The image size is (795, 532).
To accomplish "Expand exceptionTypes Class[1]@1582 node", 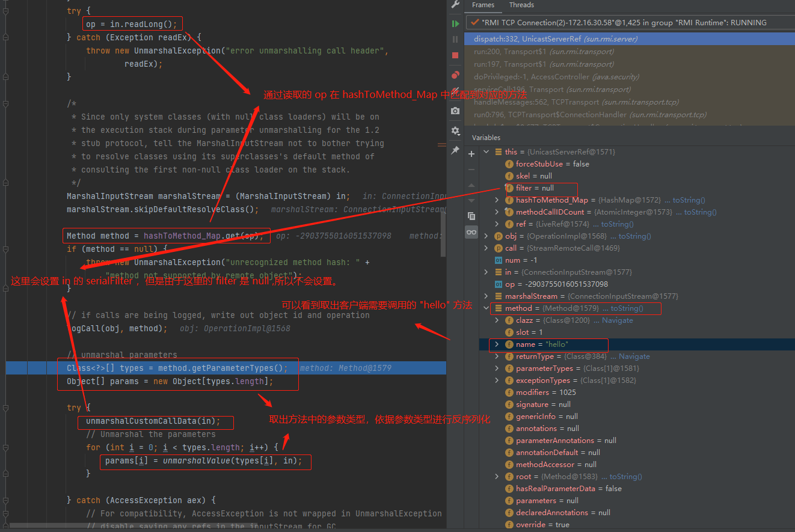I will pyautogui.click(x=497, y=381).
